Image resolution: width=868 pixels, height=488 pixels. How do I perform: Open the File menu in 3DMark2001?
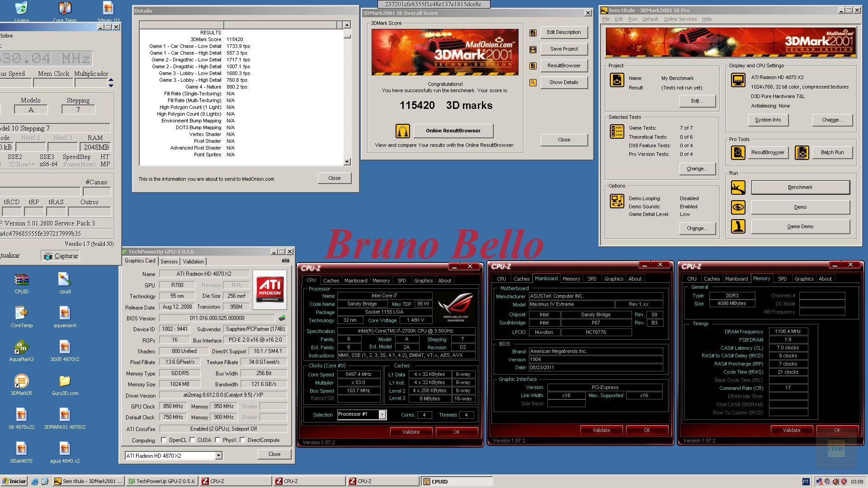pyautogui.click(x=606, y=19)
